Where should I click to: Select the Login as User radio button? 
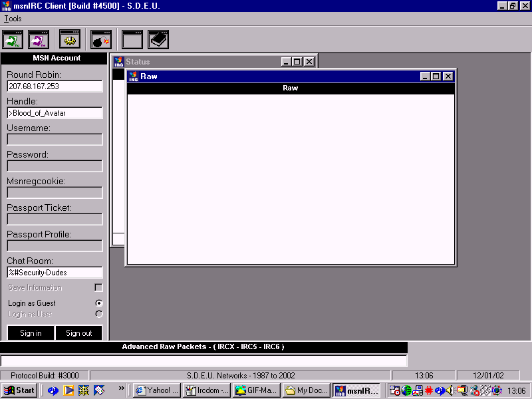[99, 314]
